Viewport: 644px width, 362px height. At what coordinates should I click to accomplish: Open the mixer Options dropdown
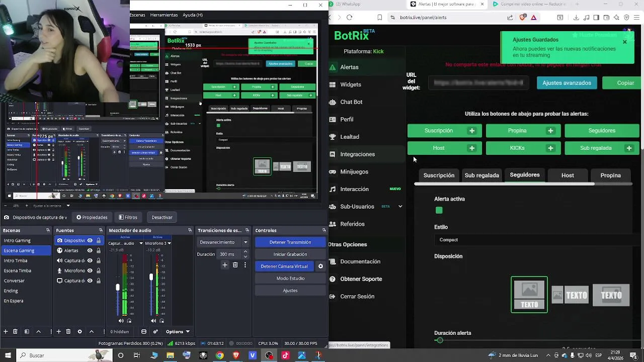(178, 331)
